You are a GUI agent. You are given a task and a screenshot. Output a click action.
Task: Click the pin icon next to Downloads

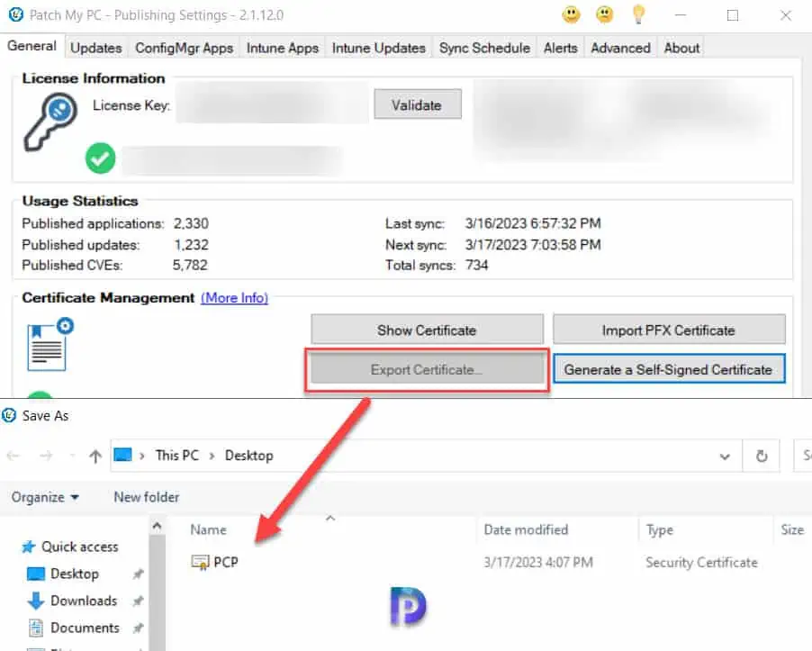[x=138, y=601]
